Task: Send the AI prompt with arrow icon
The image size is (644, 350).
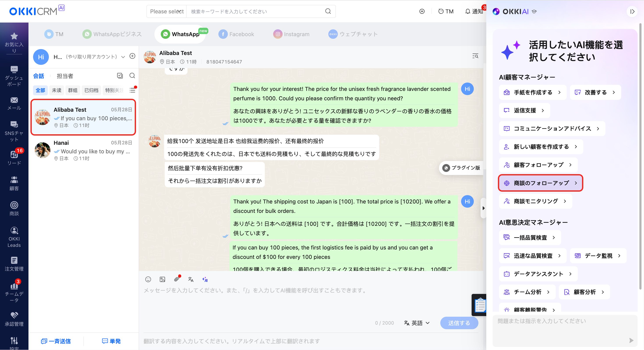Action: pos(631,340)
